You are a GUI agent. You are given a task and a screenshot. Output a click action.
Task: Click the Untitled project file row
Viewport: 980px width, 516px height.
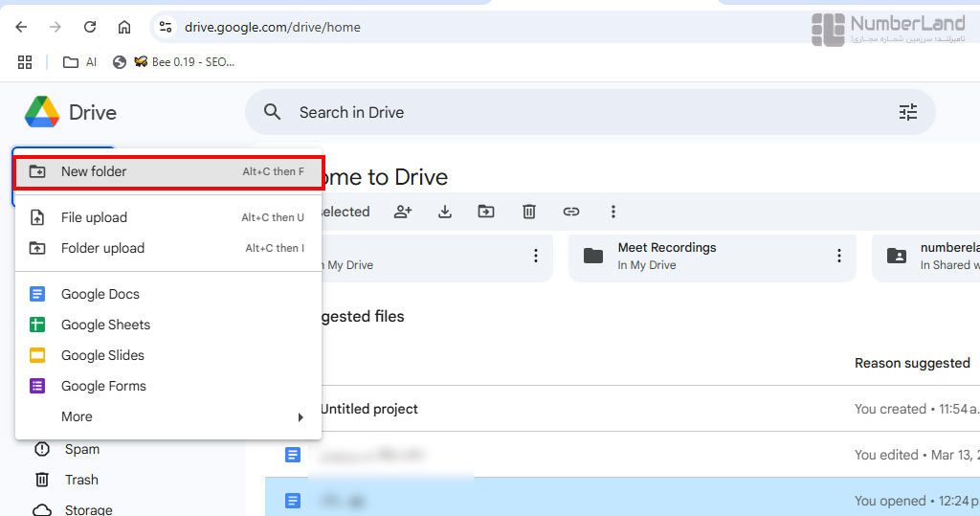click(x=622, y=409)
